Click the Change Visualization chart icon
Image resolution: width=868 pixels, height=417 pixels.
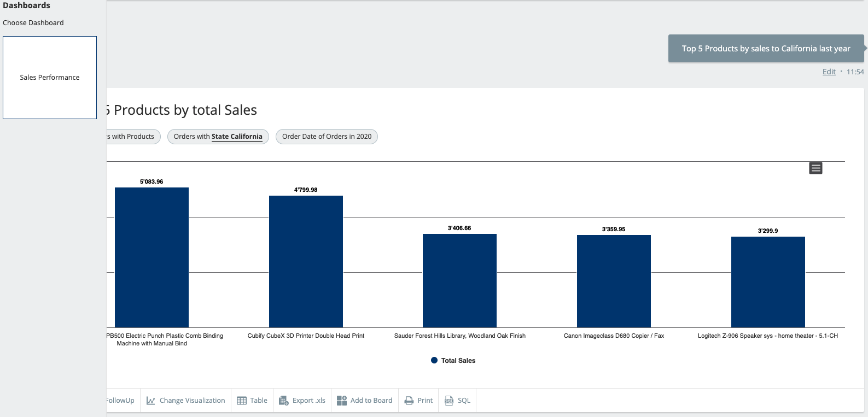150,401
